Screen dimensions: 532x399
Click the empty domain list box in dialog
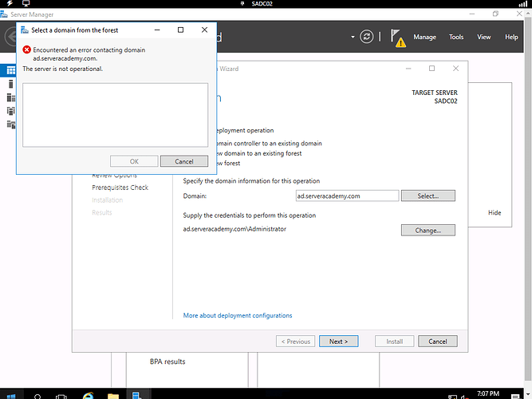click(x=116, y=115)
